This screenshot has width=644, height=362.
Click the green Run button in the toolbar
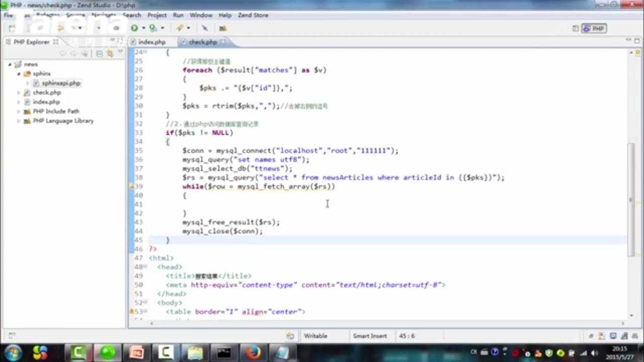tap(134, 28)
